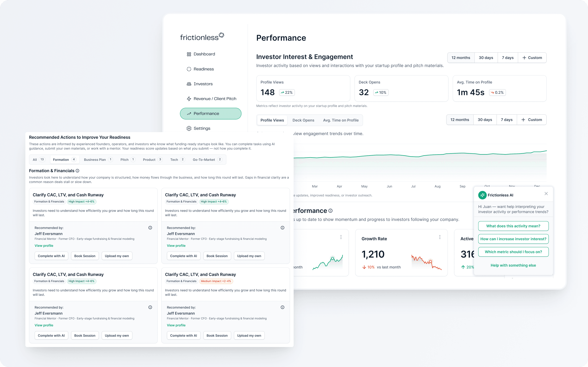The height and width of the screenshot is (367, 588).
Task: Open Settings gear in sidebar
Action: [189, 128]
